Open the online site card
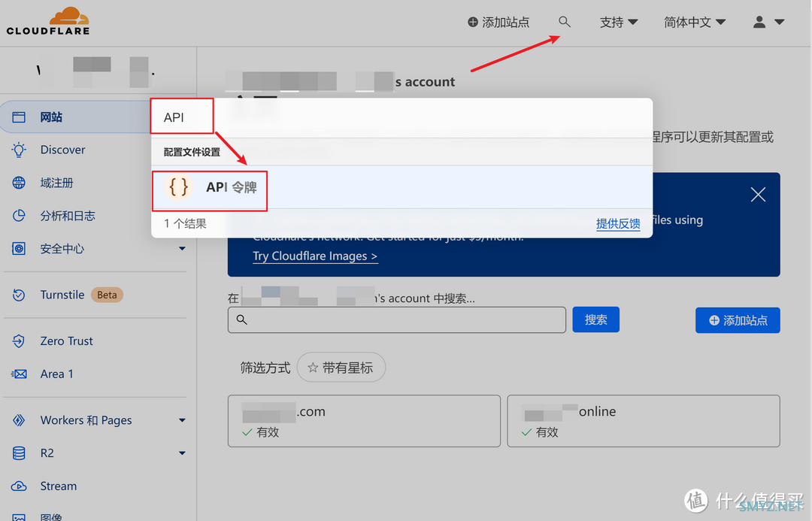 click(644, 421)
